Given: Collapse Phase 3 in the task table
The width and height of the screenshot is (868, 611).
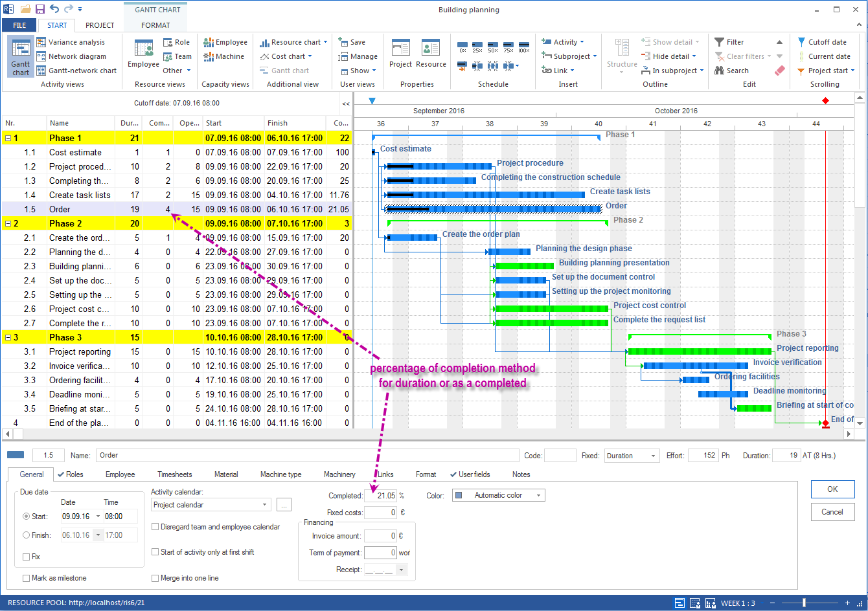Looking at the screenshot, I should click(x=8, y=337).
